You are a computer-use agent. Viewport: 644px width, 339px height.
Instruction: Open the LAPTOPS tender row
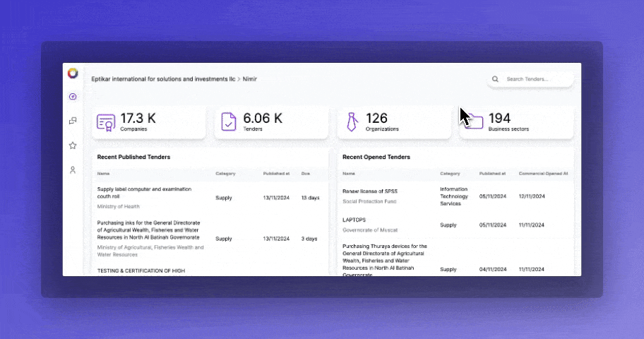point(354,220)
